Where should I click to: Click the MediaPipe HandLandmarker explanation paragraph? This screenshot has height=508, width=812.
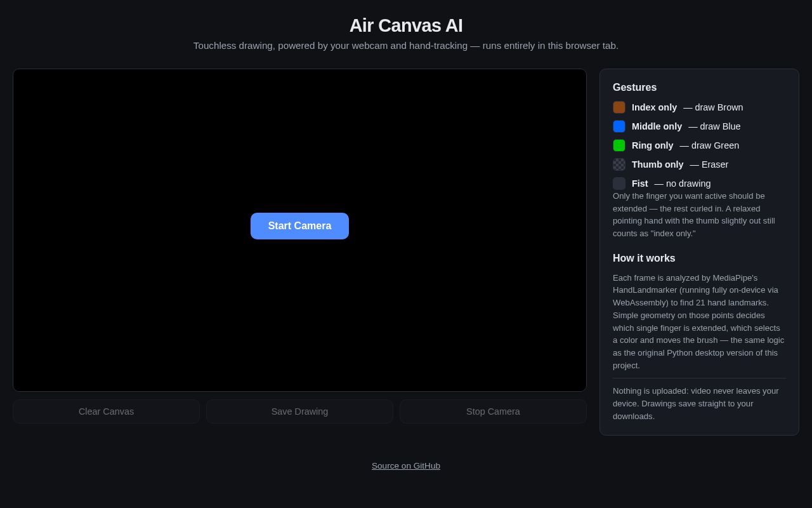coord(699,321)
